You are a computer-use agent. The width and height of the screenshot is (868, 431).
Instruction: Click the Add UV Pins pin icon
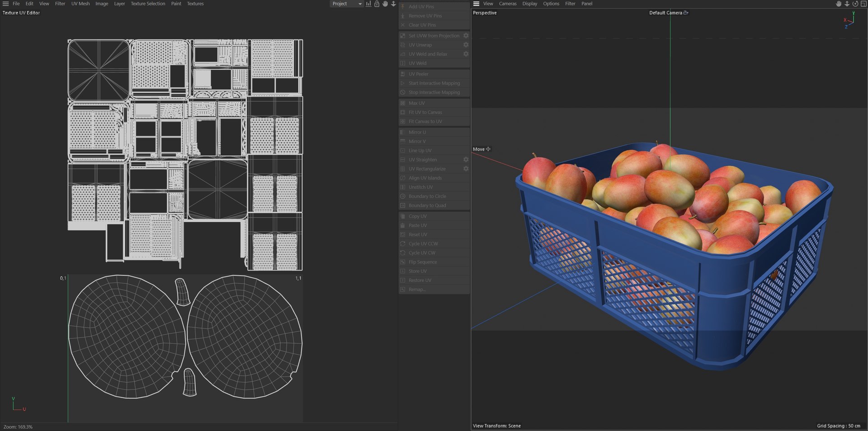click(x=403, y=7)
